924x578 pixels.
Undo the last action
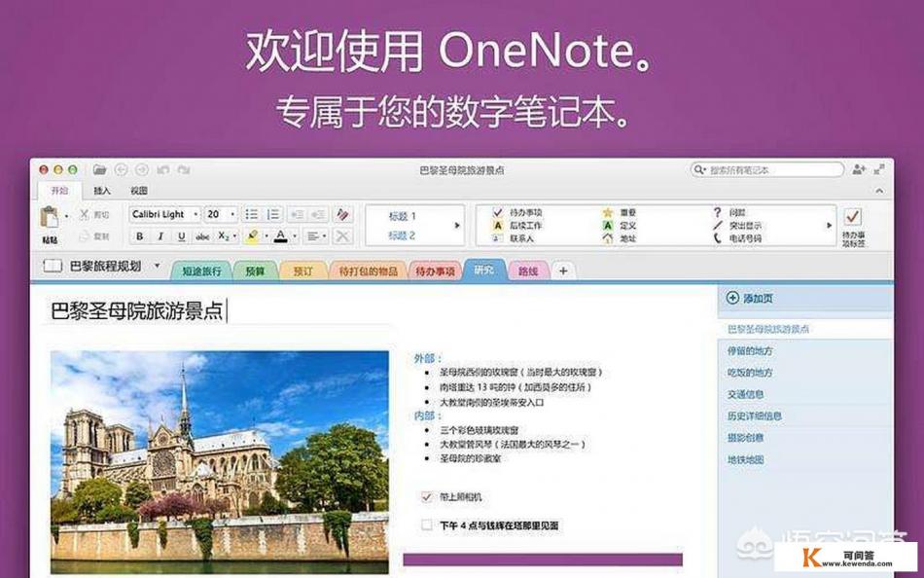click(162, 170)
